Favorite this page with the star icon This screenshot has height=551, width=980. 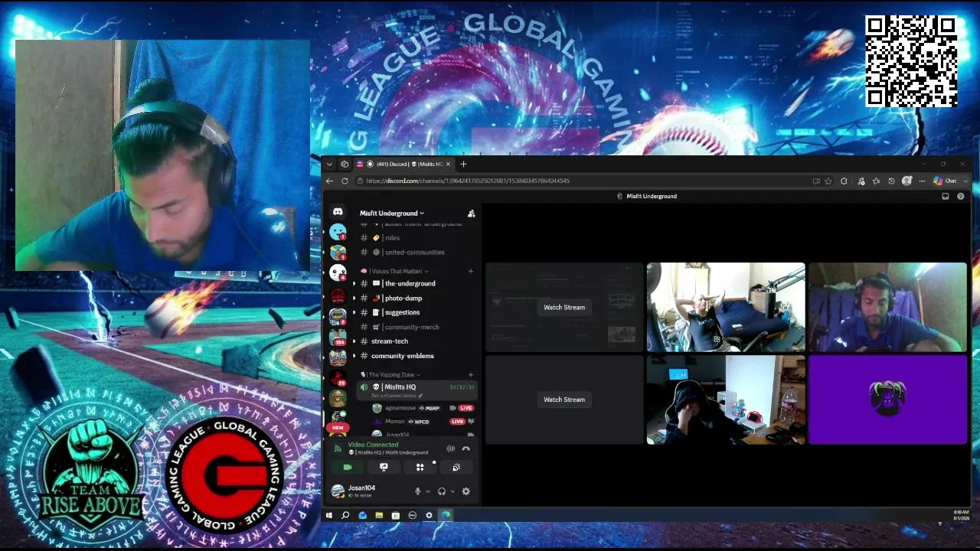[x=828, y=181]
